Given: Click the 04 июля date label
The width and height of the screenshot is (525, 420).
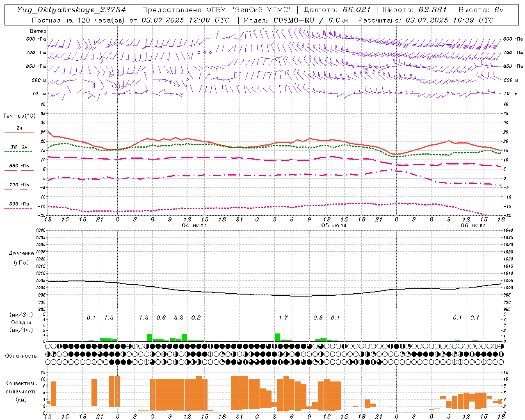Looking at the screenshot, I should [194, 226].
